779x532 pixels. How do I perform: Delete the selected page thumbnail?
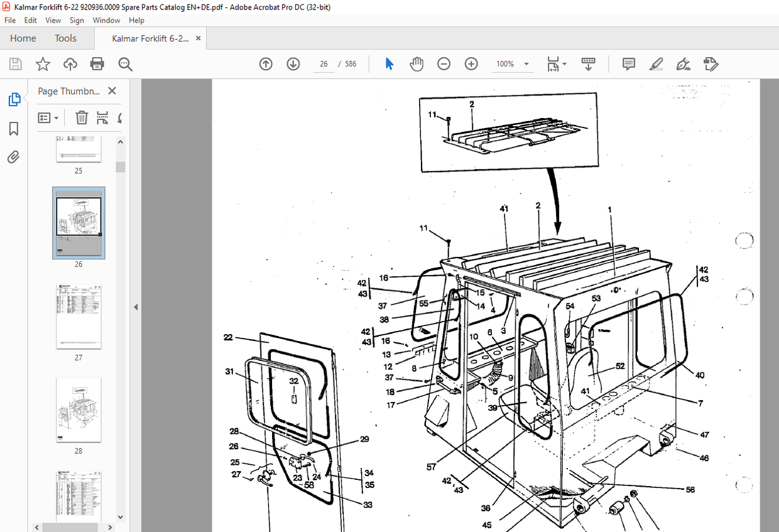(82, 117)
